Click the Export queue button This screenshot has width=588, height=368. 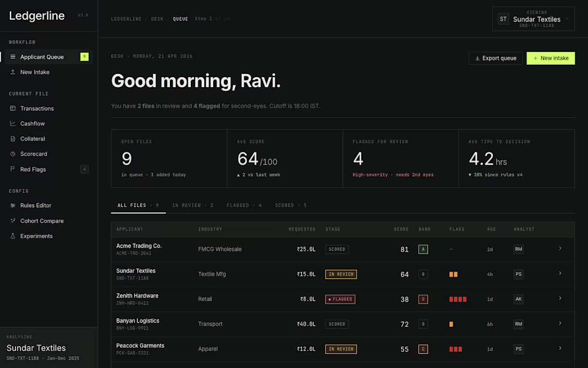click(x=496, y=58)
